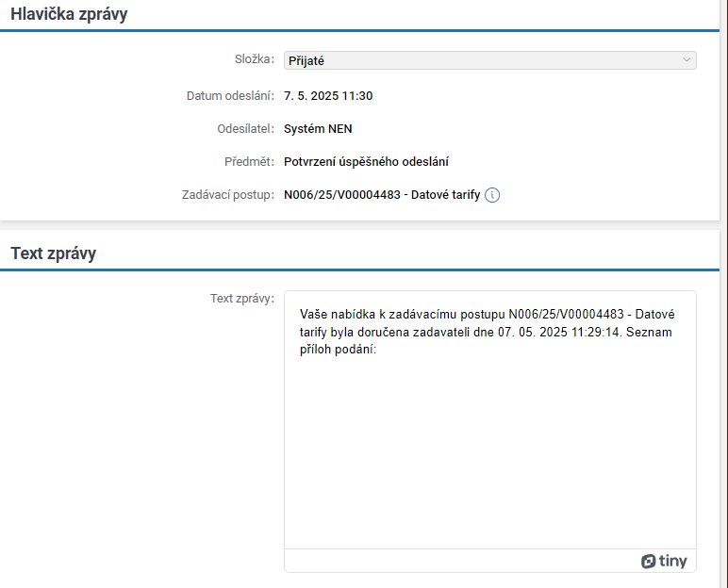Open the Složka dropdown showing Přijaté
This screenshot has height=588, width=728.
(489, 60)
